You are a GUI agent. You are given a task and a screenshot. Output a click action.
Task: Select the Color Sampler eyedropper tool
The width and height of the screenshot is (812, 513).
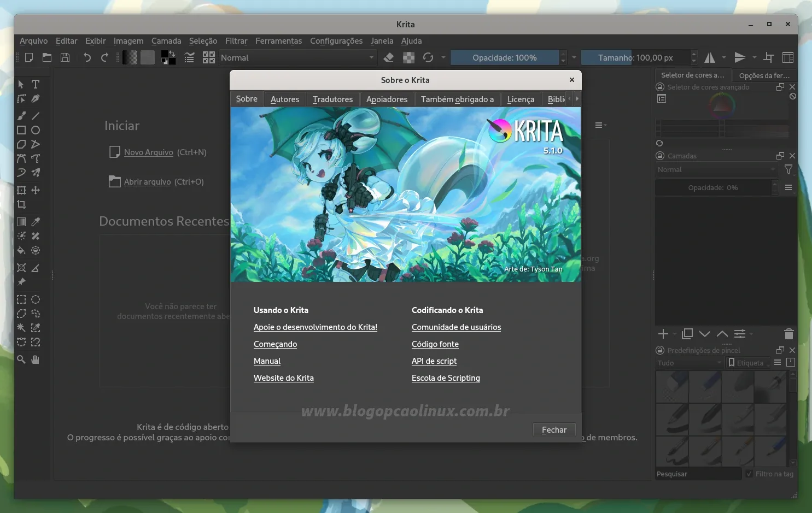(36, 222)
